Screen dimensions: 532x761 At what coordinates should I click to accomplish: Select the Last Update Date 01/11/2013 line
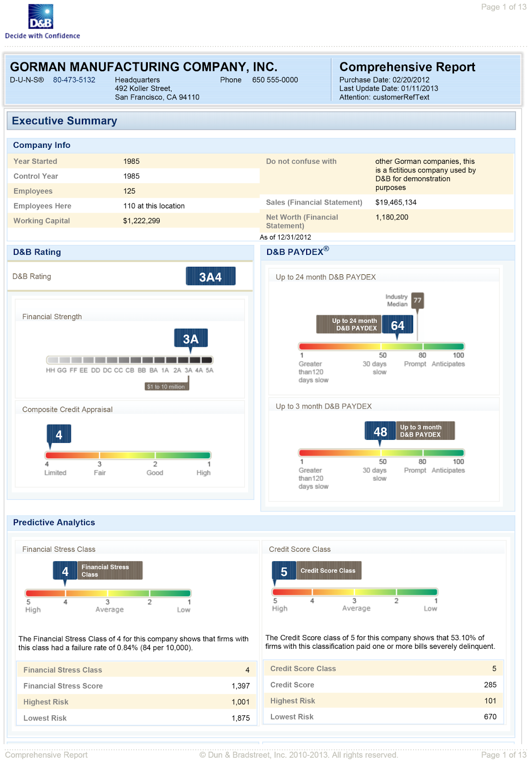click(x=388, y=88)
